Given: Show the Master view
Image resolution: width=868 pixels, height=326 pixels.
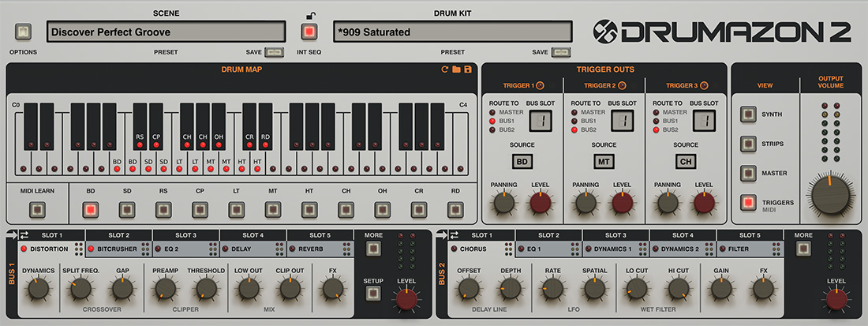Looking at the screenshot, I should 748,173.
